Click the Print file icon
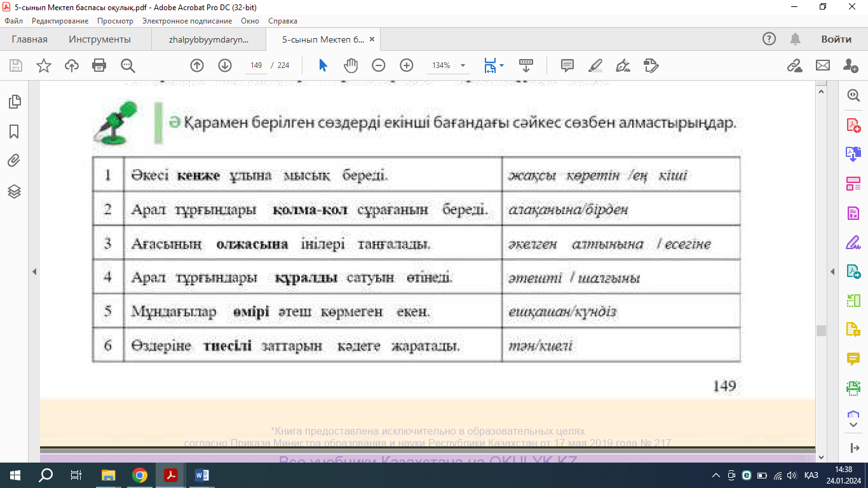Viewport: 868px width, 488px height. tap(99, 65)
